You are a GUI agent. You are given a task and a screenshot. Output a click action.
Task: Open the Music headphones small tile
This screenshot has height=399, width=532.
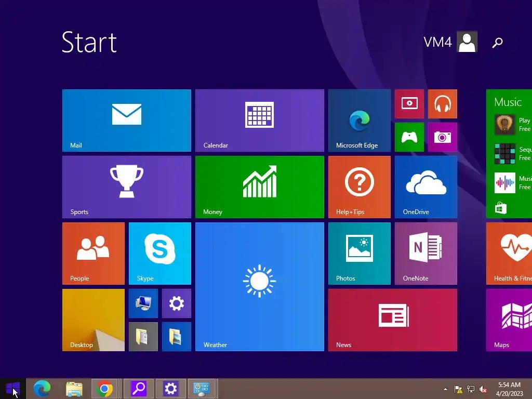[x=443, y=104]
